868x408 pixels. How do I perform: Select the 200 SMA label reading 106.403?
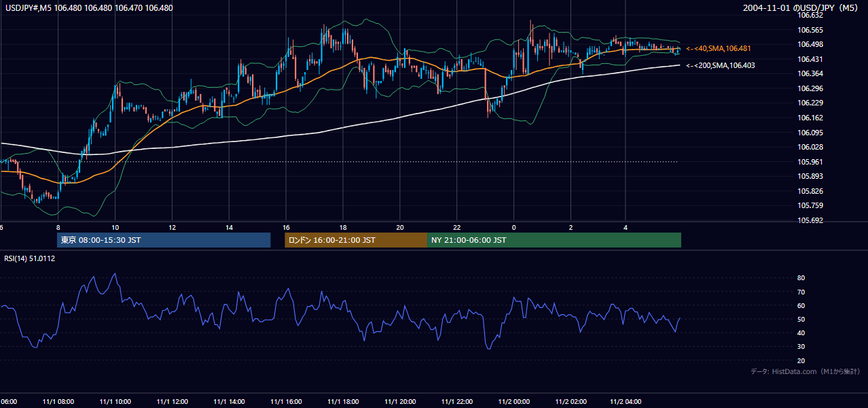[721, 66]
